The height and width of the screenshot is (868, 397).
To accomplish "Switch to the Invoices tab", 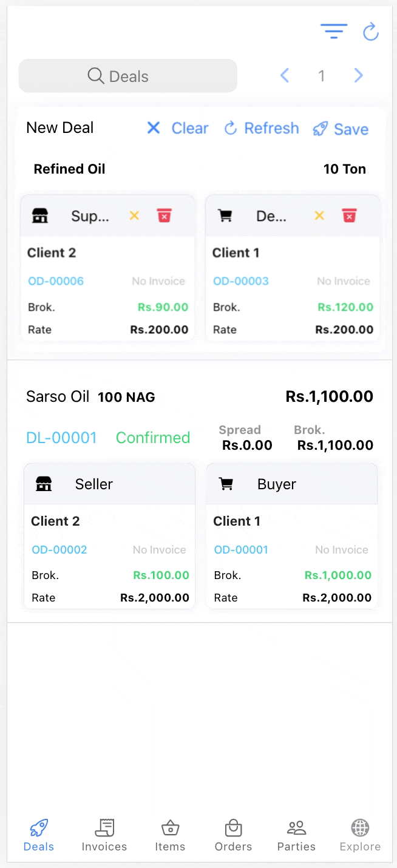I will coord(104,834).
